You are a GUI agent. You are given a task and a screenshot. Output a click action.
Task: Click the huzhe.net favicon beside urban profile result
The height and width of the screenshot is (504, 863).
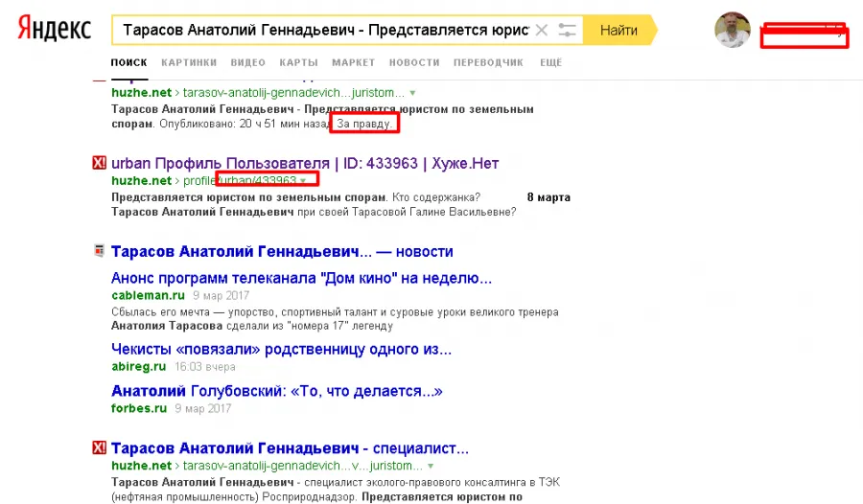pyautogui.click(x=99, y=163)
